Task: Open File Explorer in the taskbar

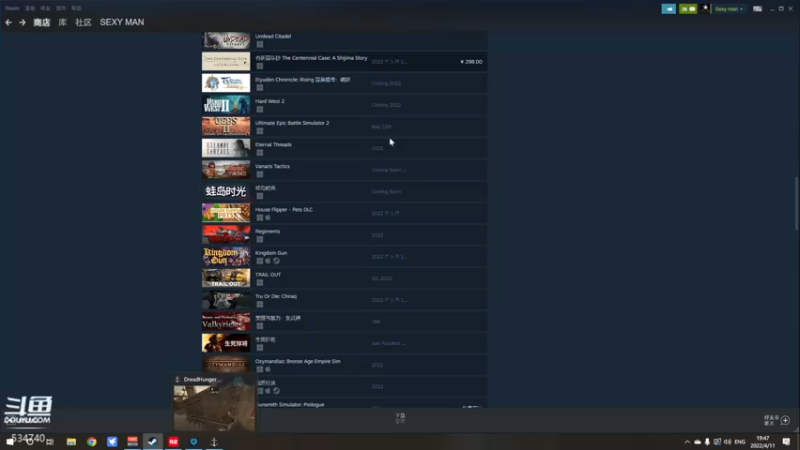Action: 71,442
